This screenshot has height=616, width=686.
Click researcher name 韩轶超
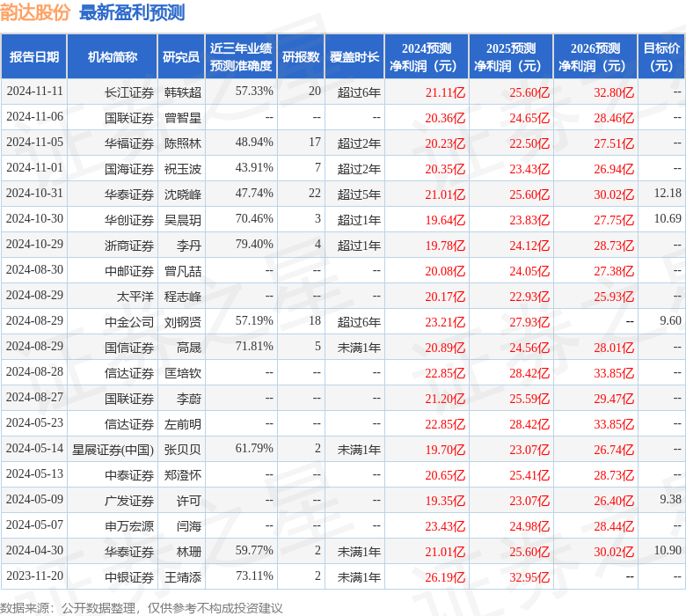pos(183,92)
